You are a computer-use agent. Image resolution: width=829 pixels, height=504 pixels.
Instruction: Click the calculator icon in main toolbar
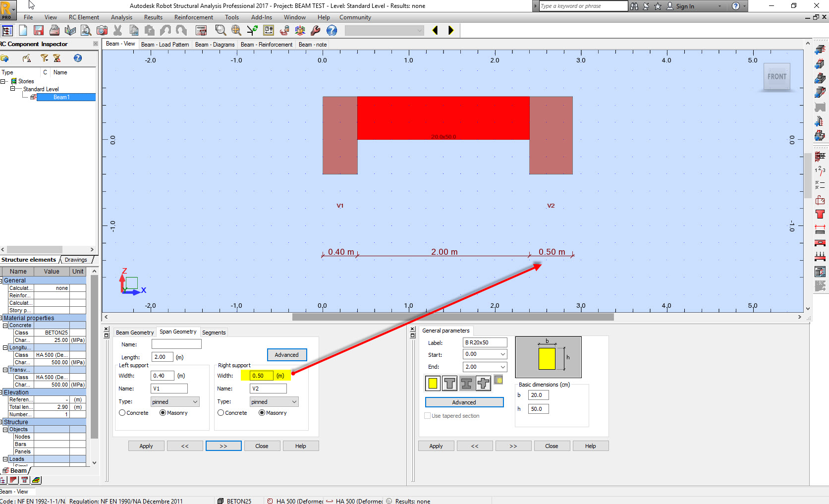coord(201,30)
